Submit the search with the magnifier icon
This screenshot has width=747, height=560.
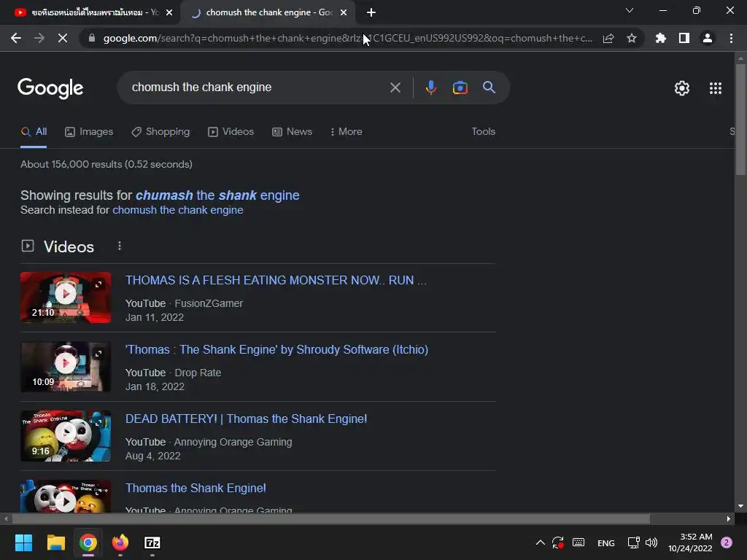489,87
